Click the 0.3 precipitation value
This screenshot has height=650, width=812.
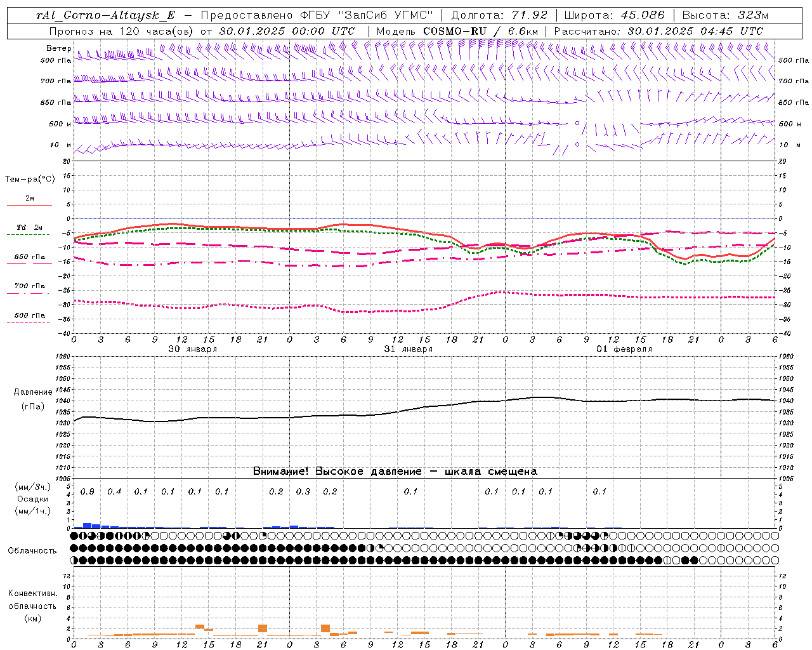[303, 491]
